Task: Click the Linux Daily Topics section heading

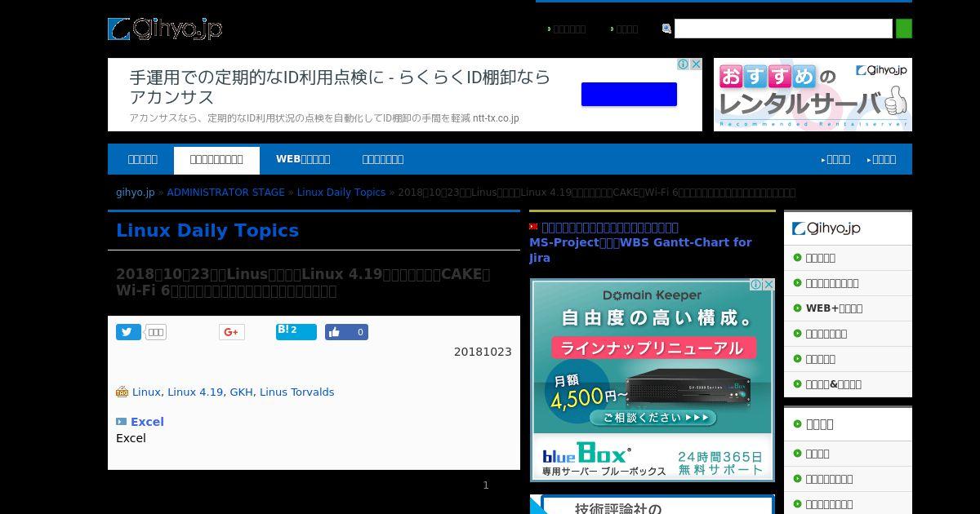Action: pos(207,230)
